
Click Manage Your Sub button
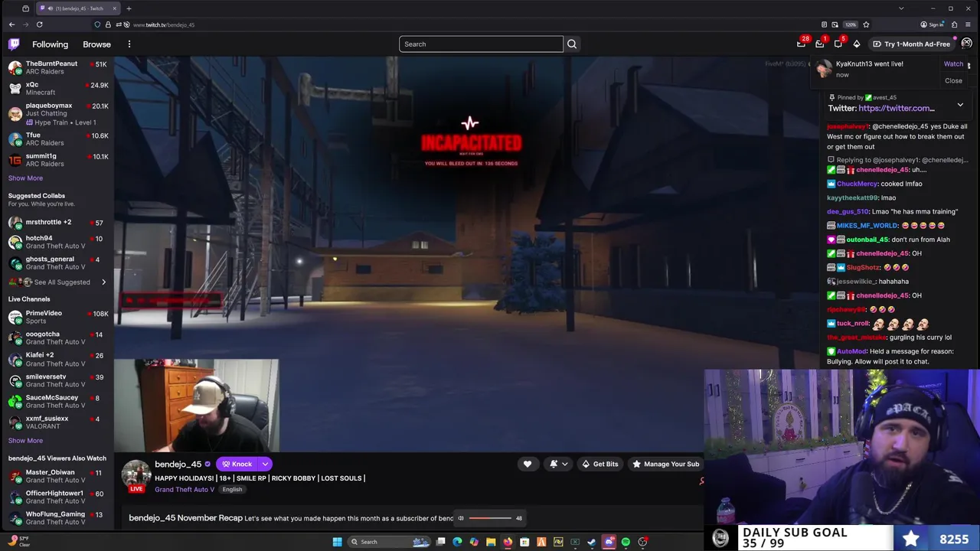[665, 464]
